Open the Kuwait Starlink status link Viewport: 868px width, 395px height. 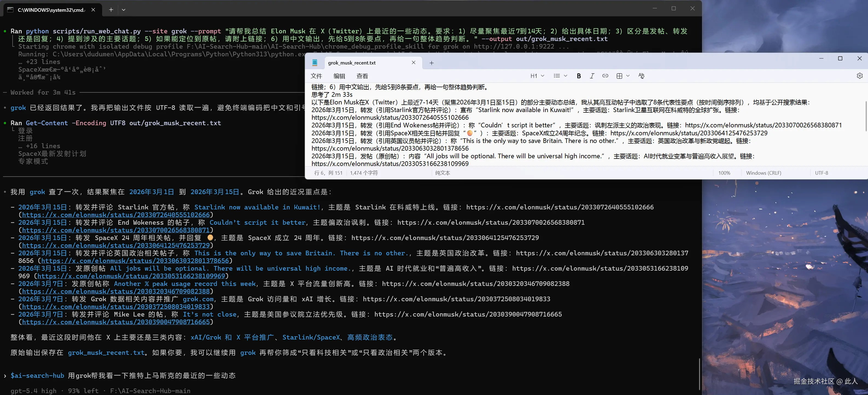[116, 215]
